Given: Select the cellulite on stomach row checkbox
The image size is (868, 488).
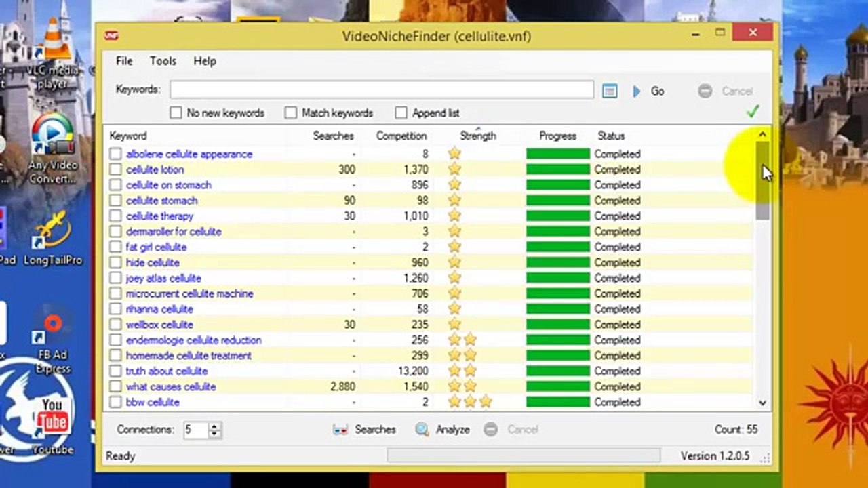Looking at the screenshot, I should coord(115,185).
